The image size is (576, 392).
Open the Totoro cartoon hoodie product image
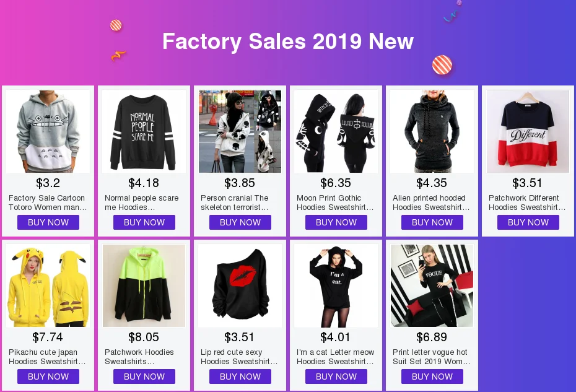[48, 131]
